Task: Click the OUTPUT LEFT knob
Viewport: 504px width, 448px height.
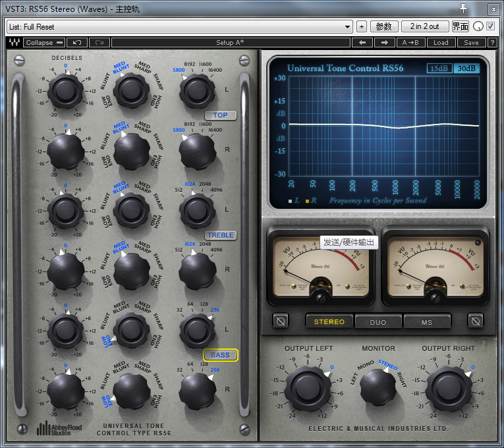Action: point(308,389)
